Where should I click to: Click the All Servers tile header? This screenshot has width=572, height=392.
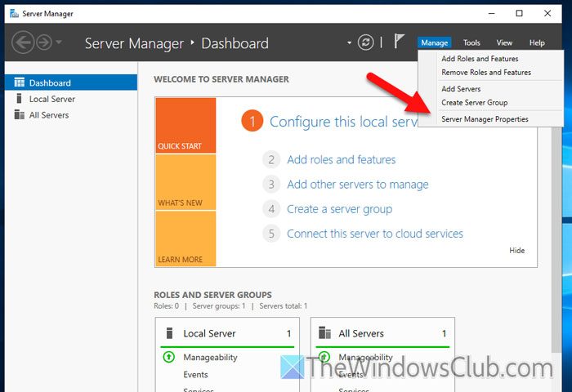tap(382, 333)
